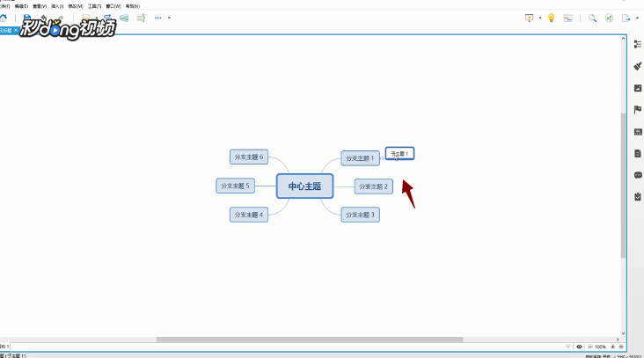The height and width of the screenshot is (358, 644).
Task: Click the green share icon
Action: (x=609, y=18)
